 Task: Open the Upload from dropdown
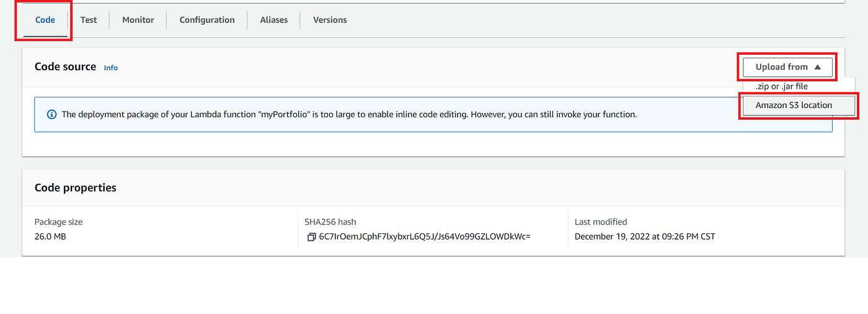(787, 67)
